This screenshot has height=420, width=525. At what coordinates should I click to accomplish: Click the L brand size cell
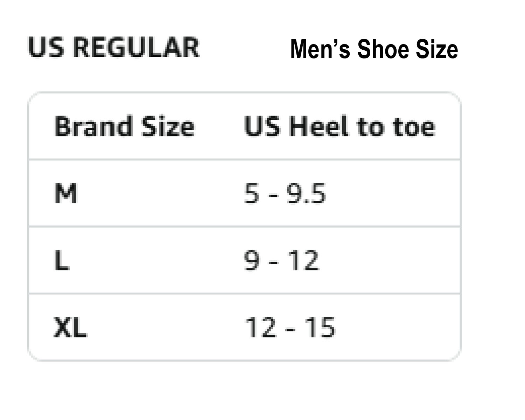(x=62, y=260)
